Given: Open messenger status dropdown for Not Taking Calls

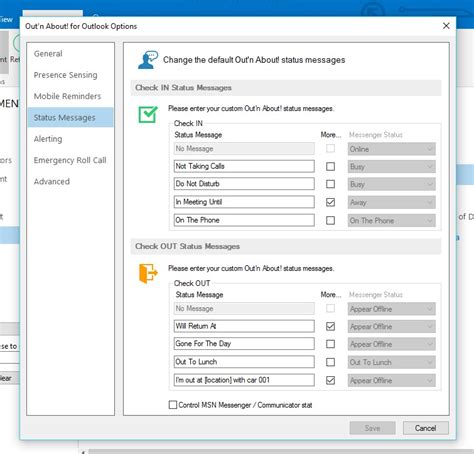Looking at the screenshot, I should click(x=391, y=167).
